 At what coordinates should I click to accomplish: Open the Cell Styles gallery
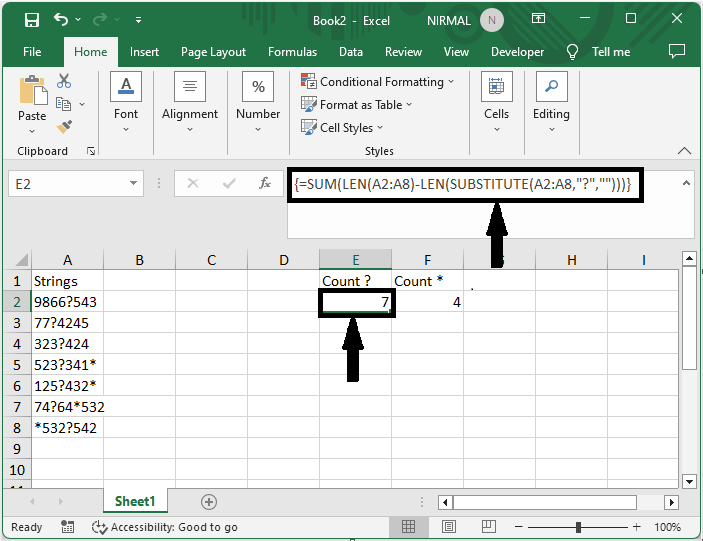pyautogui.click(x=342, y=128)
